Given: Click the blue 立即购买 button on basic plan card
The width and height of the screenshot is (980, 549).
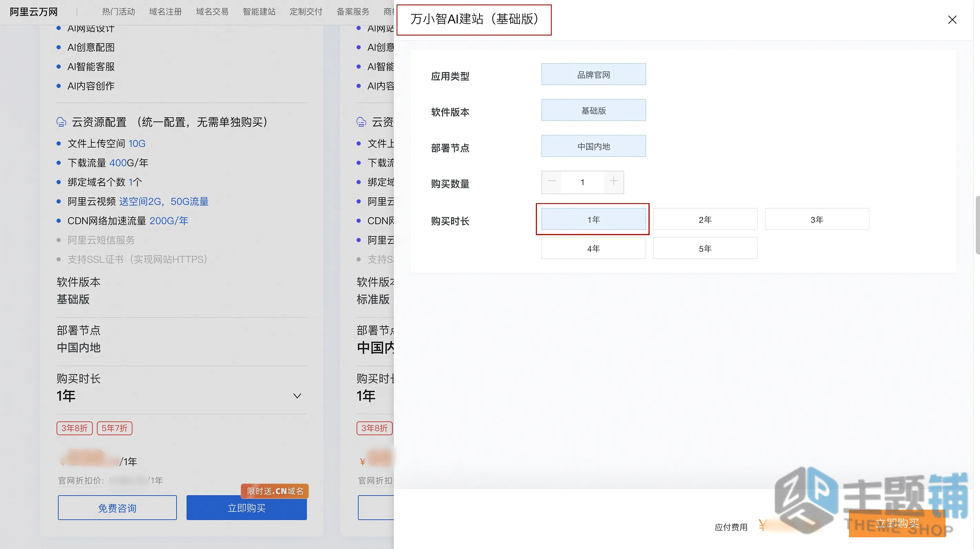Looking at the screenshot, I should (x=247, y=508).
